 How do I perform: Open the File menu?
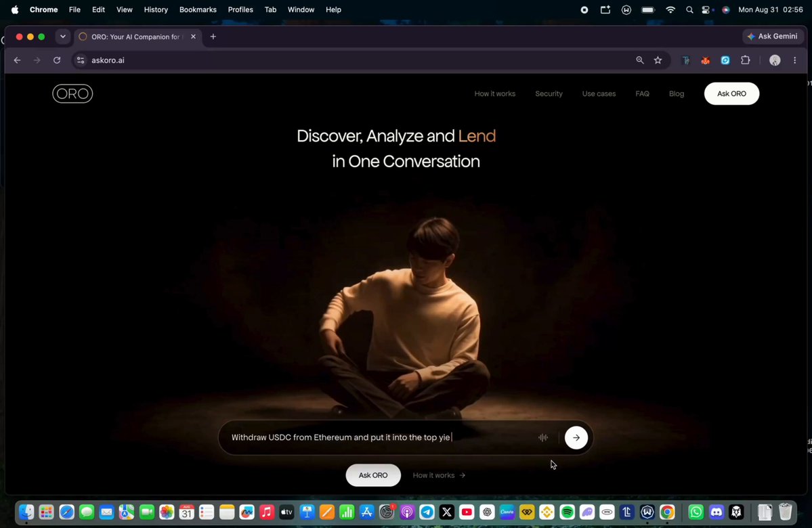click(x=74, y=10)
